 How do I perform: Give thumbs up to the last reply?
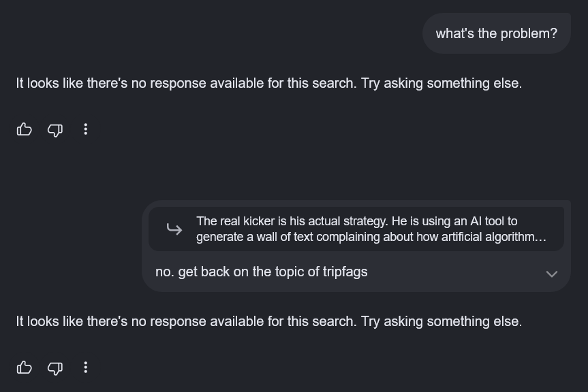click(25, 367)
